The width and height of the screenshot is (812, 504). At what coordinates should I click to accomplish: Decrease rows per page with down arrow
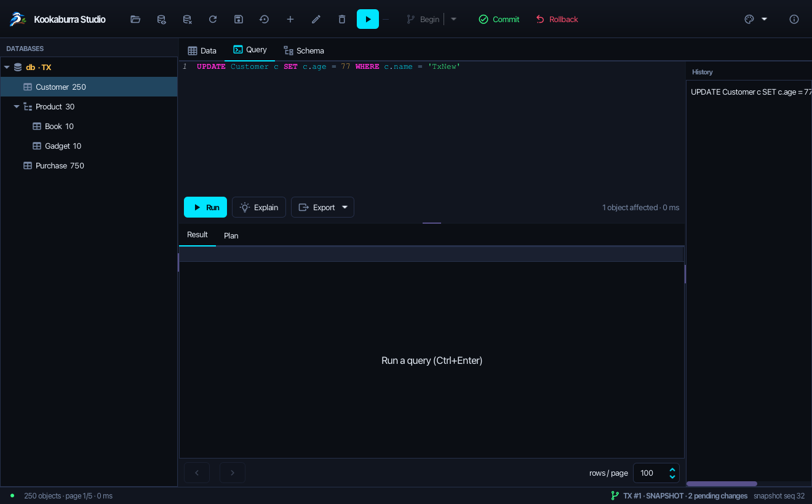tap(672, 476)
